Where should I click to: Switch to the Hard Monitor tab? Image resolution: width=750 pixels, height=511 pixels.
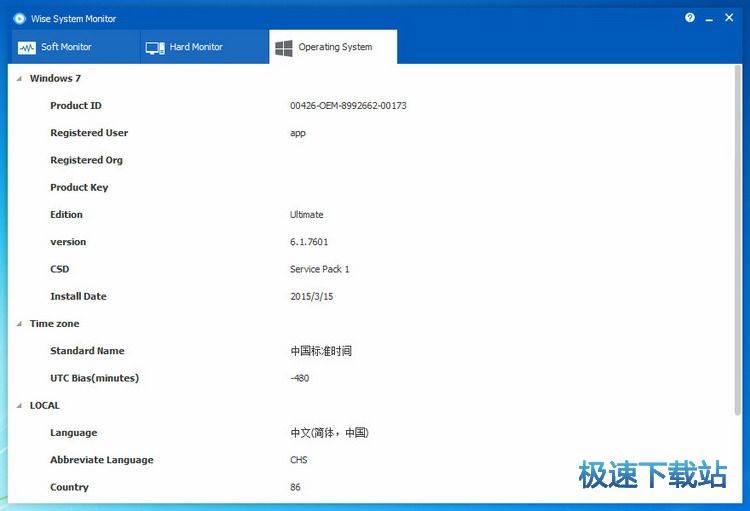click(196, 47)
